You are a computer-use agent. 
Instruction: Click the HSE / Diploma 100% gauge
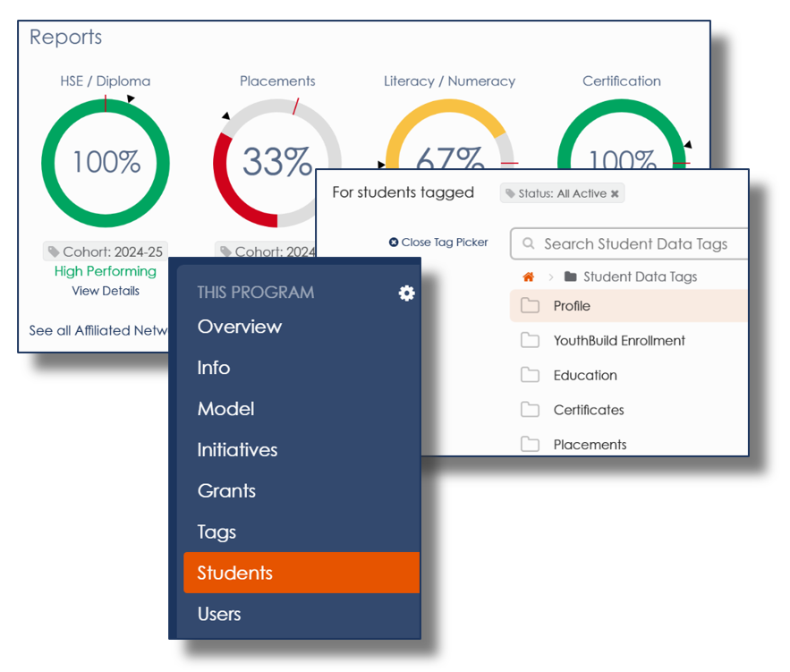106,163
